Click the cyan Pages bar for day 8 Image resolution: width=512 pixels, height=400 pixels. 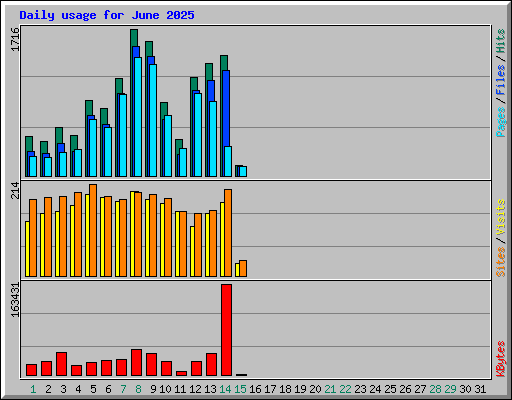tap(138, 117)
